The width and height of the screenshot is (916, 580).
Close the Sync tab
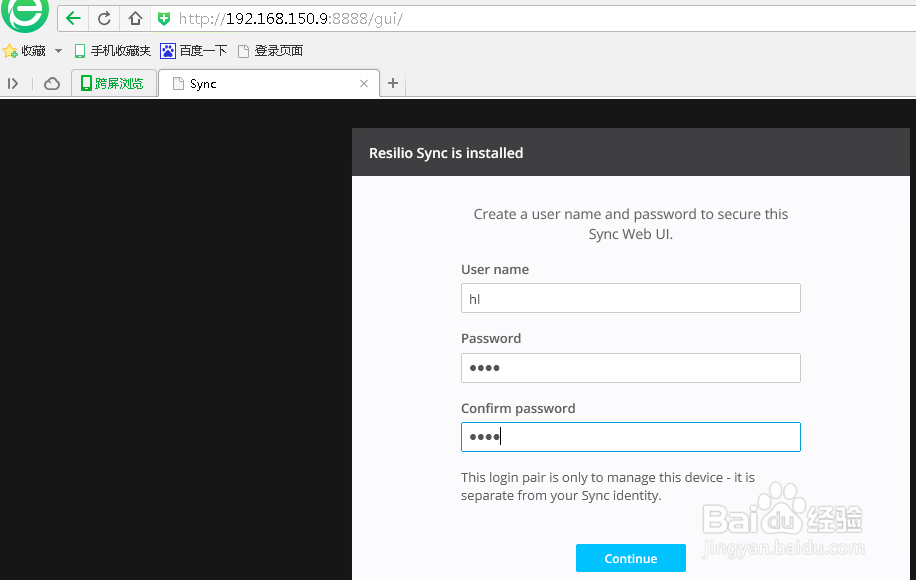coord(364,84)
